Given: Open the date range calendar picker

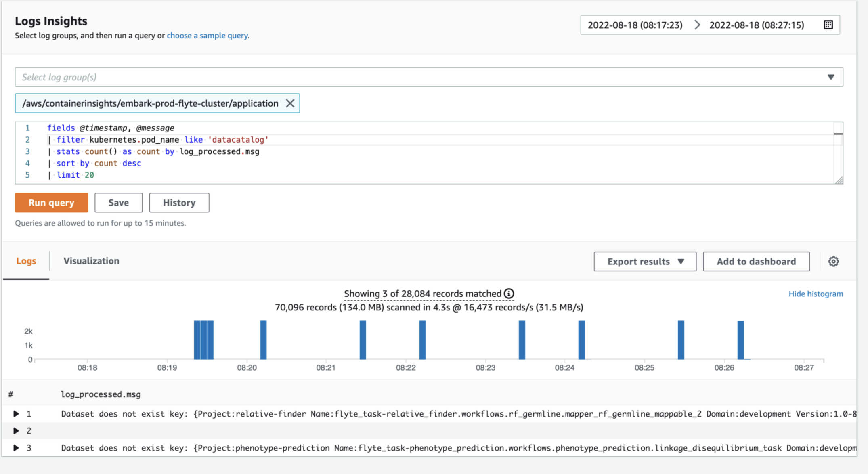Looking at the screenshot, I should (828, 25).
